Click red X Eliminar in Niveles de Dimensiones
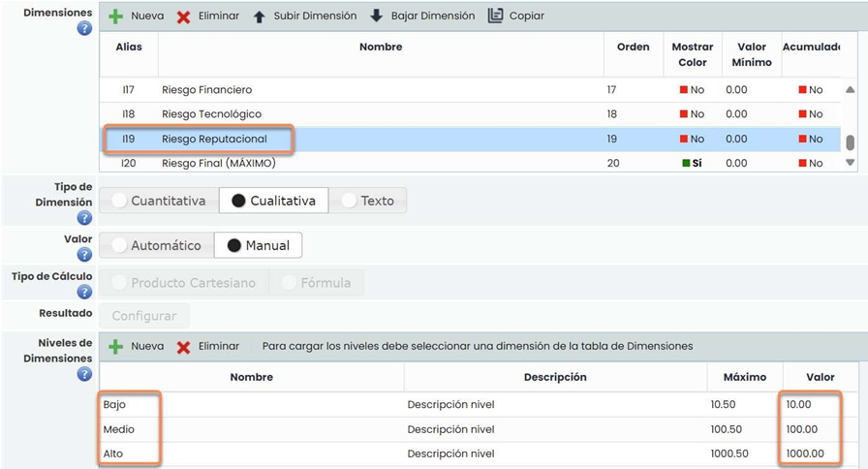Image resolution: width=868 pixels, height=469 pixels. [x=183, y=346]
